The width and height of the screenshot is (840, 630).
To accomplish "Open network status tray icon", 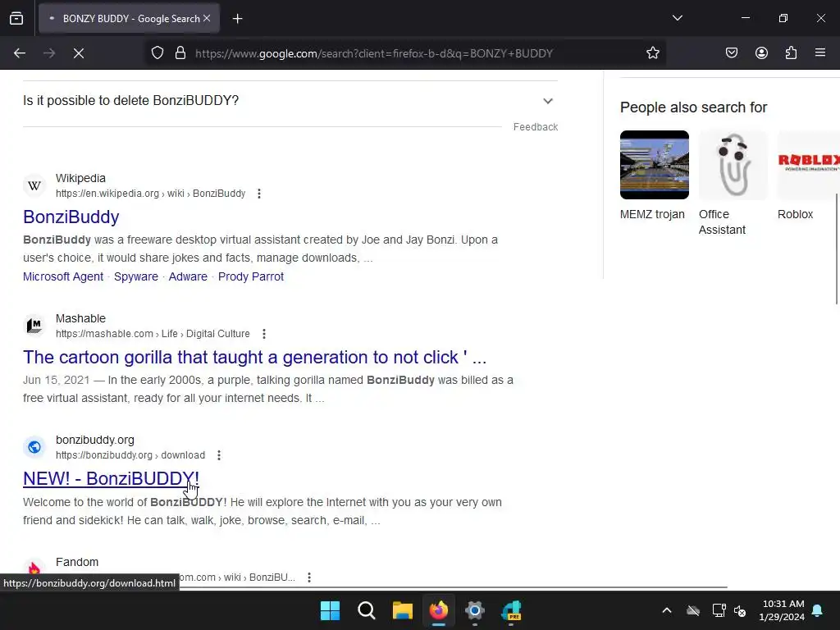I will click(719, 610).
